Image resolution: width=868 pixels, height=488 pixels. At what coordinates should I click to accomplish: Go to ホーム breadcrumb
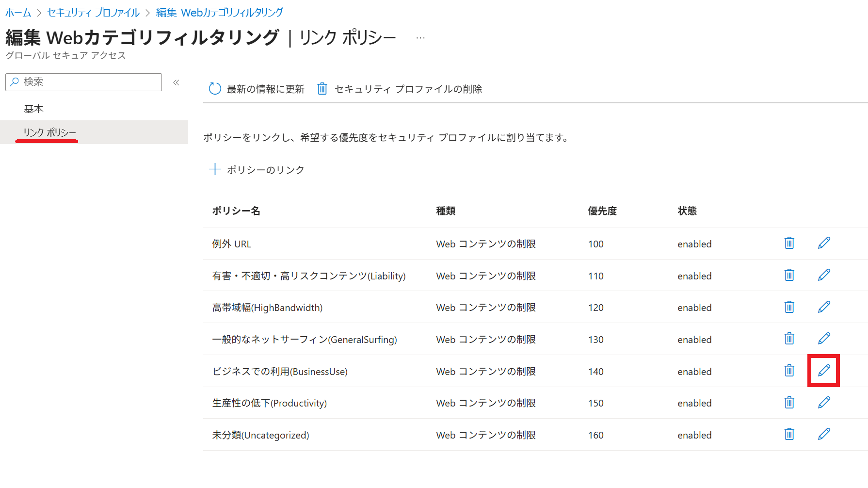pyautogui.click(x=18, y=13)
